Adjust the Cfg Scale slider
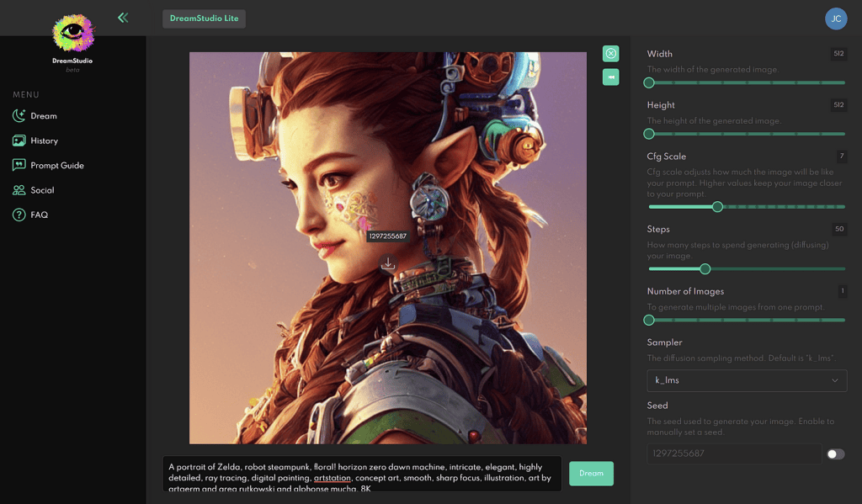The image size is (862, 504). 717,206
